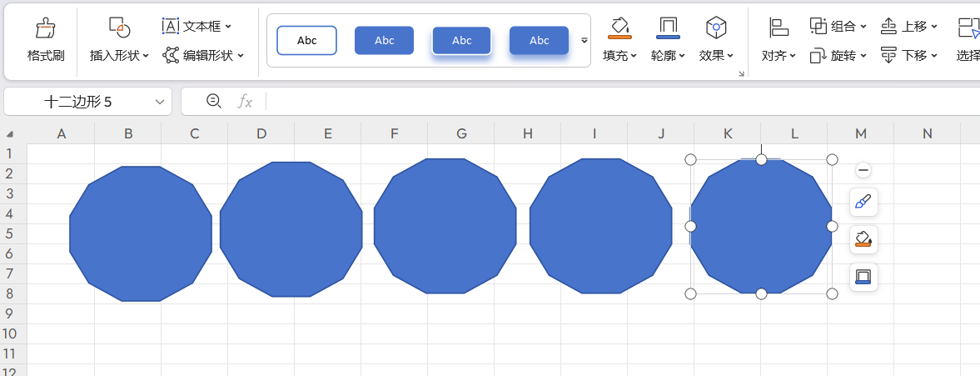Viewport: 980px width, 376px height.
Task: Expand the Fill (填充) dropdown arrow
Action: click(634, 56)
